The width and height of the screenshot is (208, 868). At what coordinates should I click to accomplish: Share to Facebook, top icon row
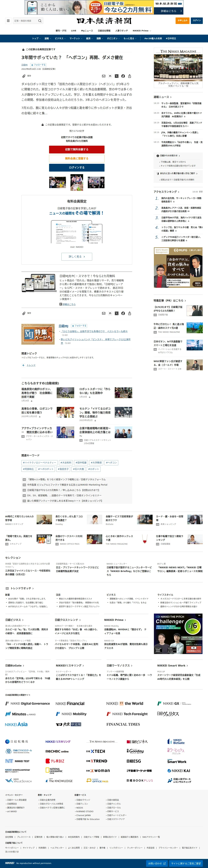tap(123, 76)
